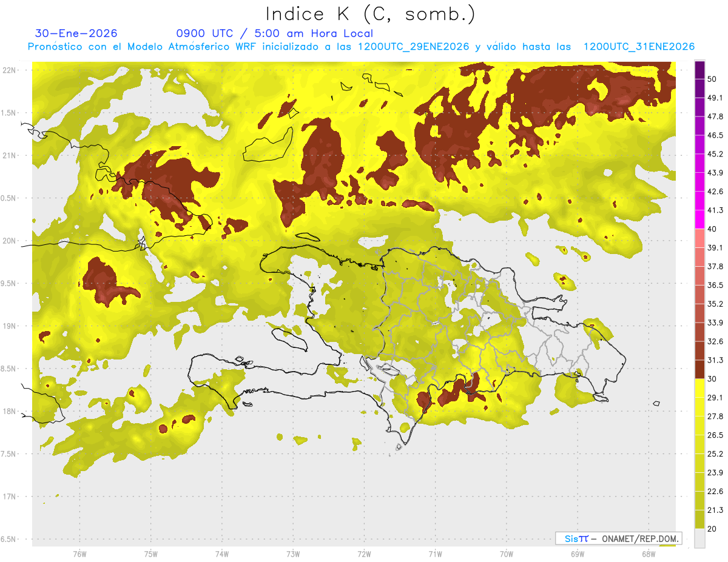Click the 75W longitude label
728x562 pixels.
tap(150, 554)
